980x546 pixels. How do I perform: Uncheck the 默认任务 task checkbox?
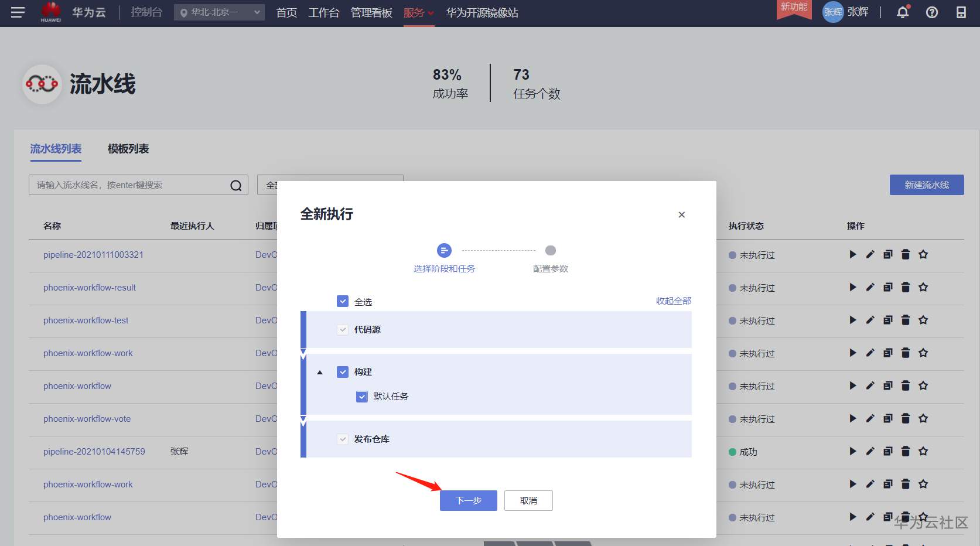[362, 397]
